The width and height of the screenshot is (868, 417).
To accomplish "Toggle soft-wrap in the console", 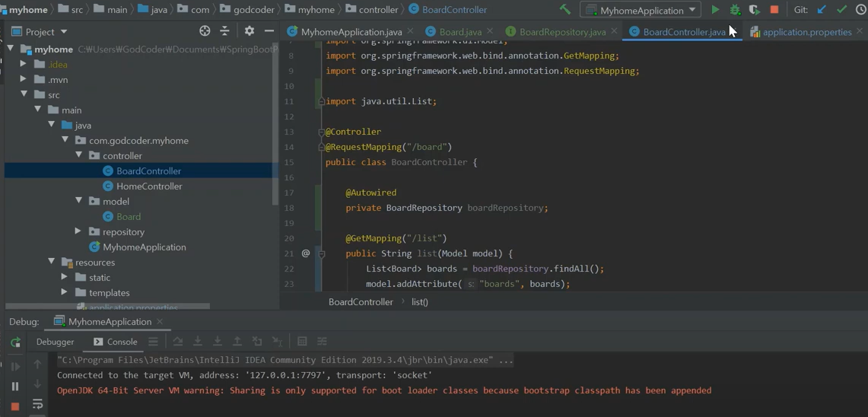I will point(37,404).
